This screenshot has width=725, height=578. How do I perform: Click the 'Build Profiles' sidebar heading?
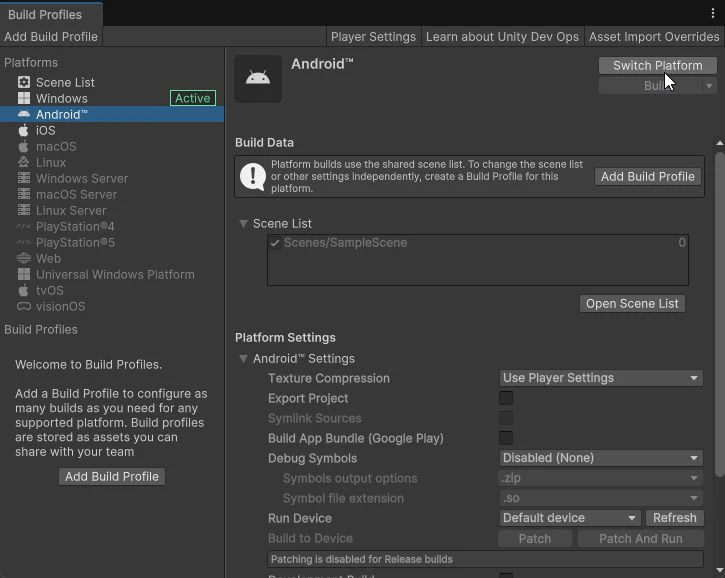[x=41, y=330]
